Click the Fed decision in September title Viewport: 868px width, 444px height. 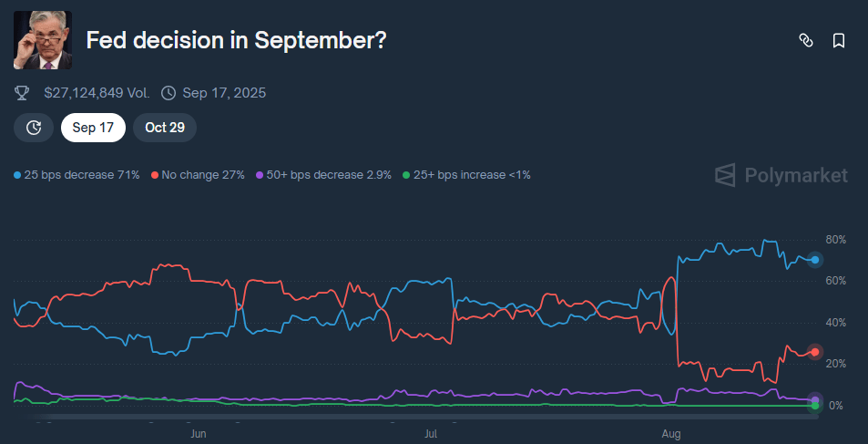point(236,40)
